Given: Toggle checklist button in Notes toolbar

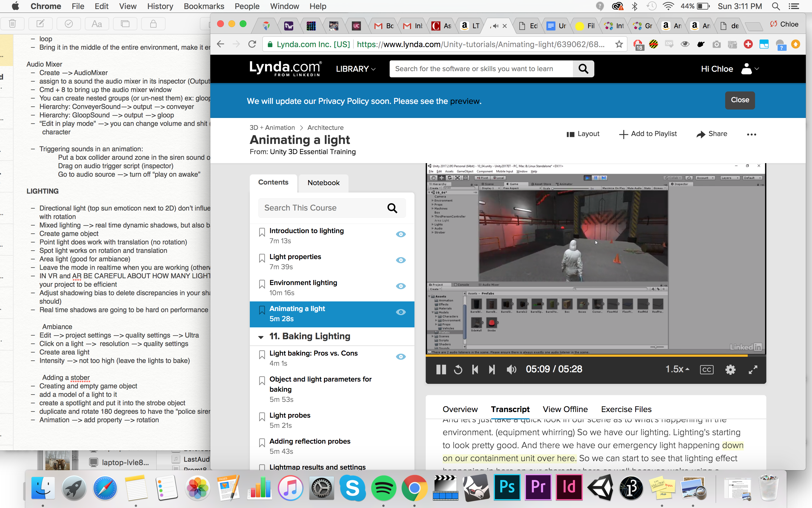Looking at the screenshot, I should click(69, 23).
